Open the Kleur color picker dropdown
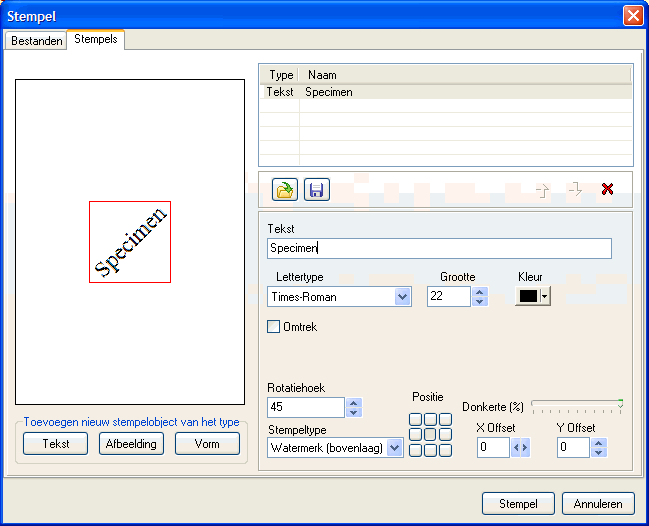 tap(544, 295)
